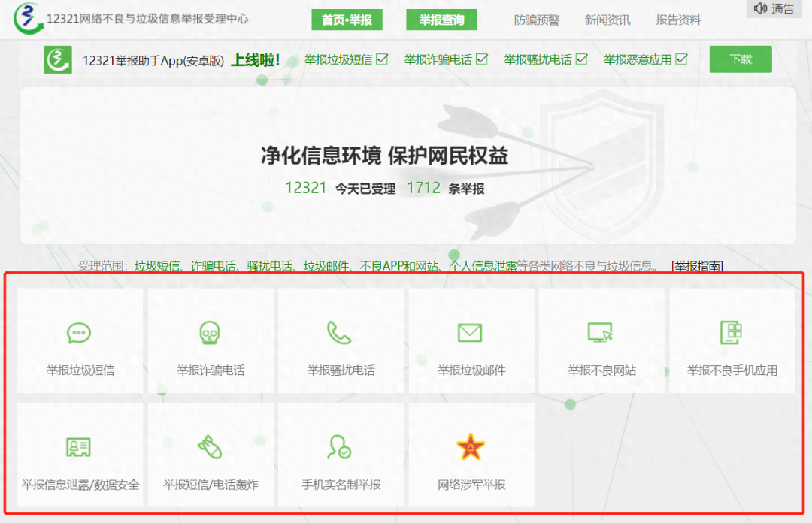This screenshot has width=812, height=523.
Task: Click the 诈骗电话 scope link
Action: tap(214, 266)
